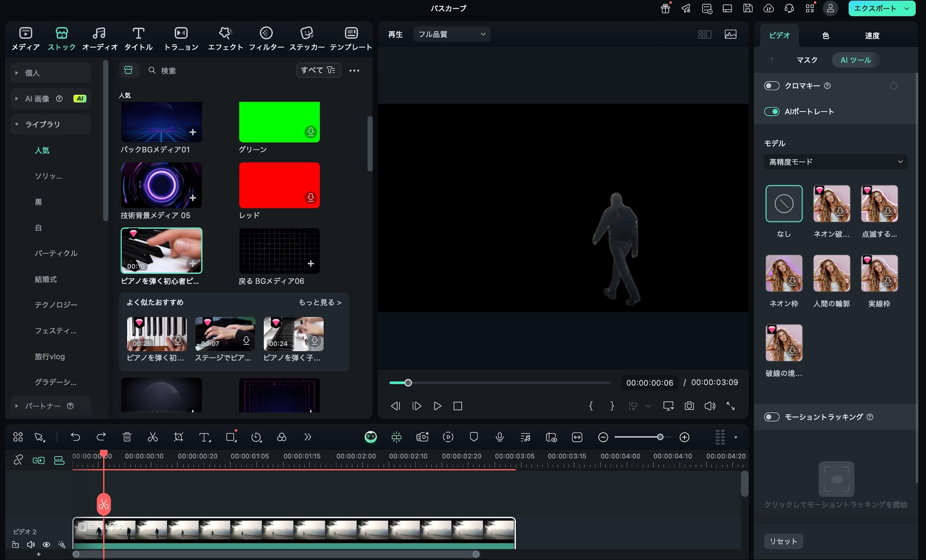This screenshot has width=926, height=560.
Task: Click the zoom in plus circle
Action: click(685, 437)
